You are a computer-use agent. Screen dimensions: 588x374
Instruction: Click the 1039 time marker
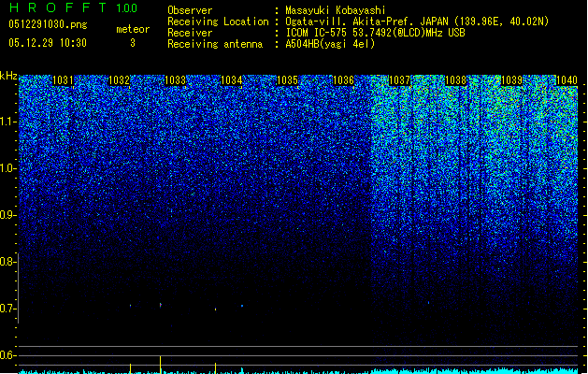coord(512,80)
